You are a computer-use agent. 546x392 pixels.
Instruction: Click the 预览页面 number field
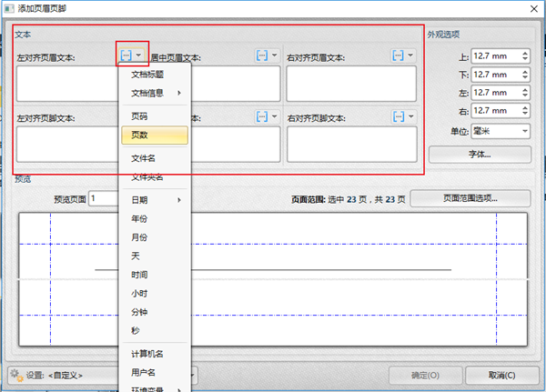click(x=104, y=198)
